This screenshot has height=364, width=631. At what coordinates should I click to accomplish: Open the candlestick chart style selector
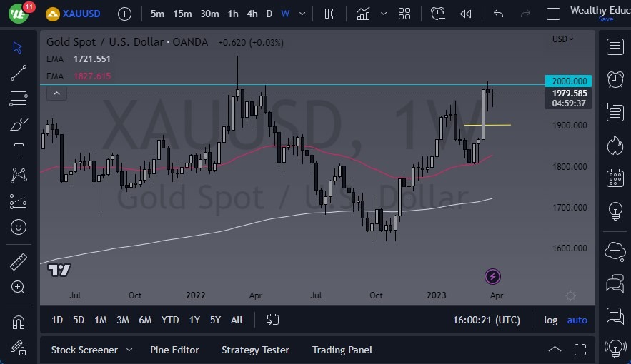[329, 14]
